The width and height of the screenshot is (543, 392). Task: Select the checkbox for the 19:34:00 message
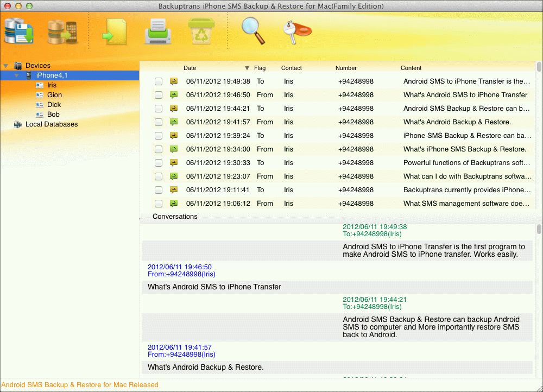158,149
